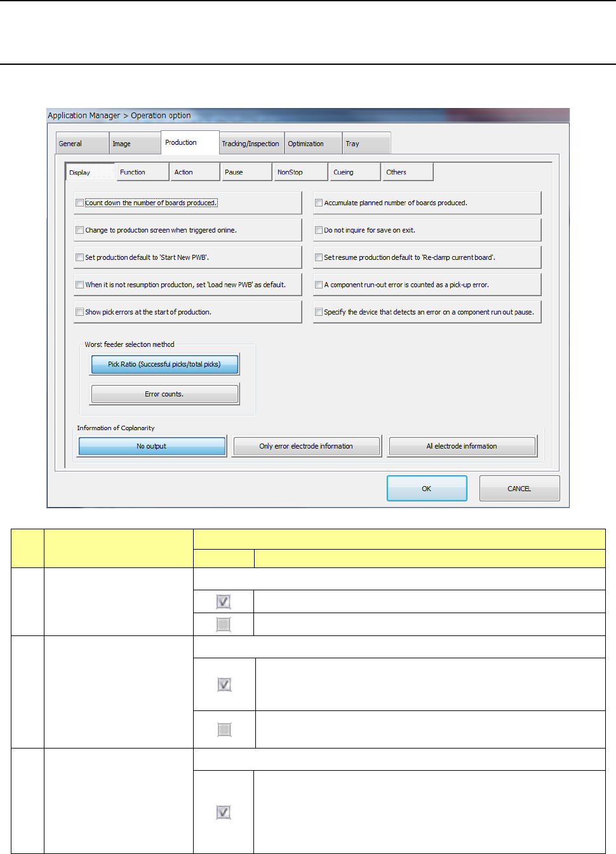Screen dimensions: 616x854
Task: Switch to the General tab
Action: coord(82,144)
